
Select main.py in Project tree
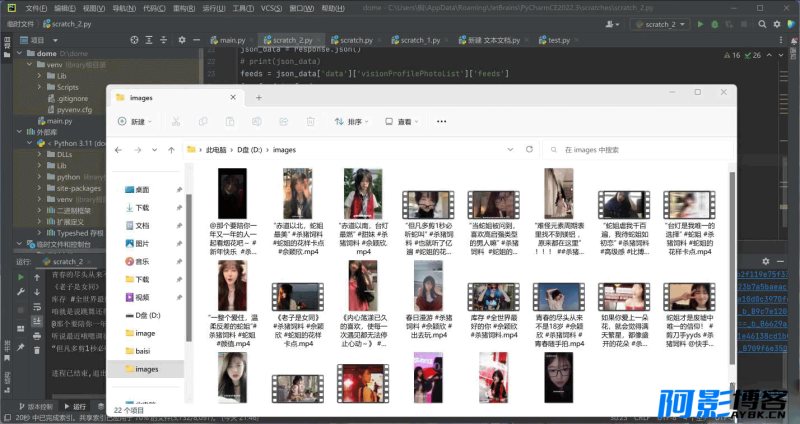(55, 121)
